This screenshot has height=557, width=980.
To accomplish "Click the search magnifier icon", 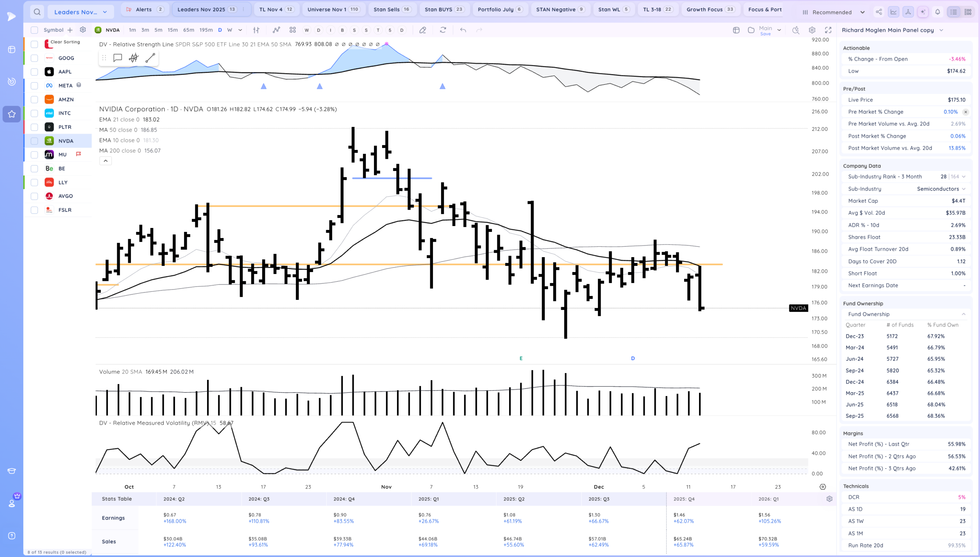I will coord(37,12).
